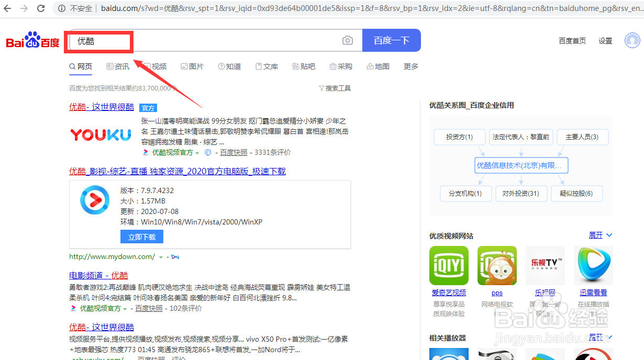
Task: Switch to the 资讯 tab
Action: pos(118,66)
